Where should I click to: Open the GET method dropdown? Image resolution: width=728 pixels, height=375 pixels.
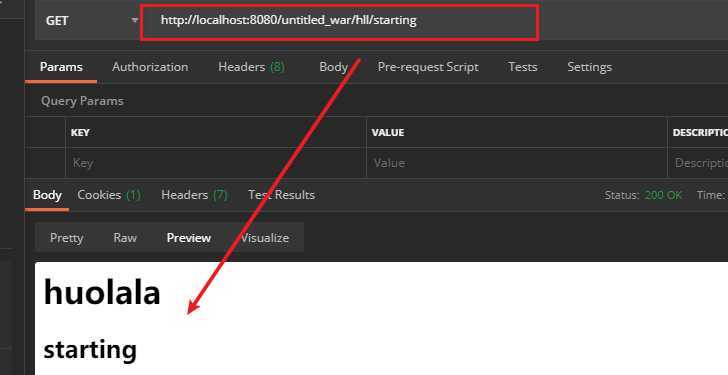click(88, 20)
